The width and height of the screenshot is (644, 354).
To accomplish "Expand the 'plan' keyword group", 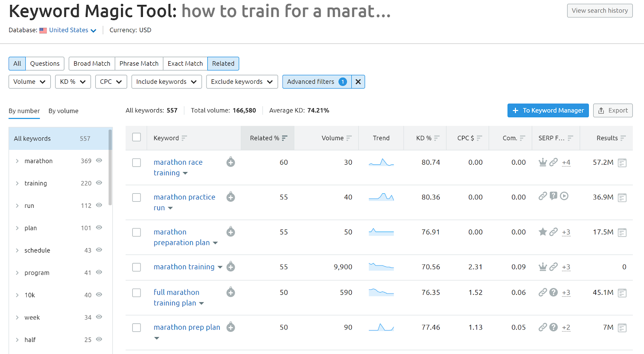I will click(x=17, y=228).
